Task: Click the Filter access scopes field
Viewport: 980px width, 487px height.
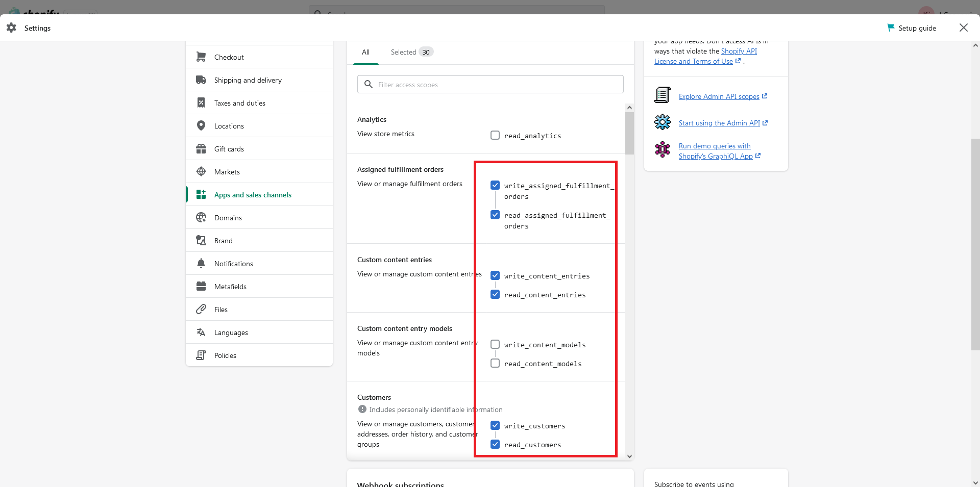Action: 491,84
